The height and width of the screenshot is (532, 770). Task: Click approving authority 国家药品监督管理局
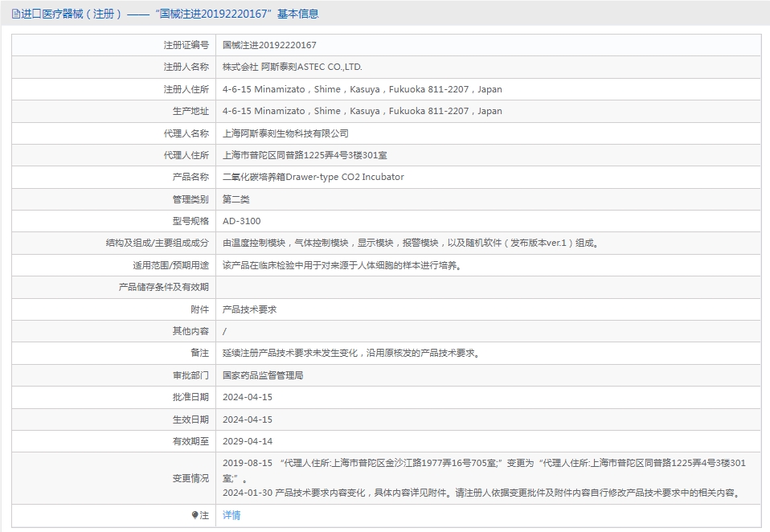[x=263, y=375]
